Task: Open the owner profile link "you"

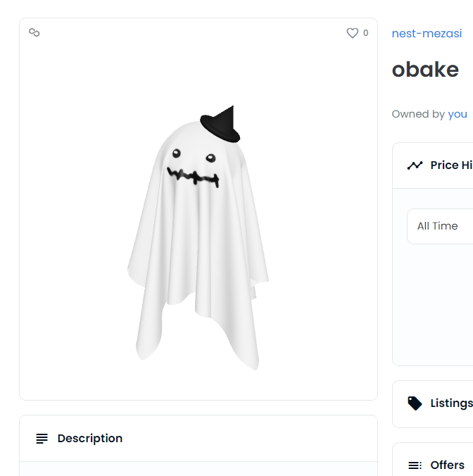Action: (458, 114)
